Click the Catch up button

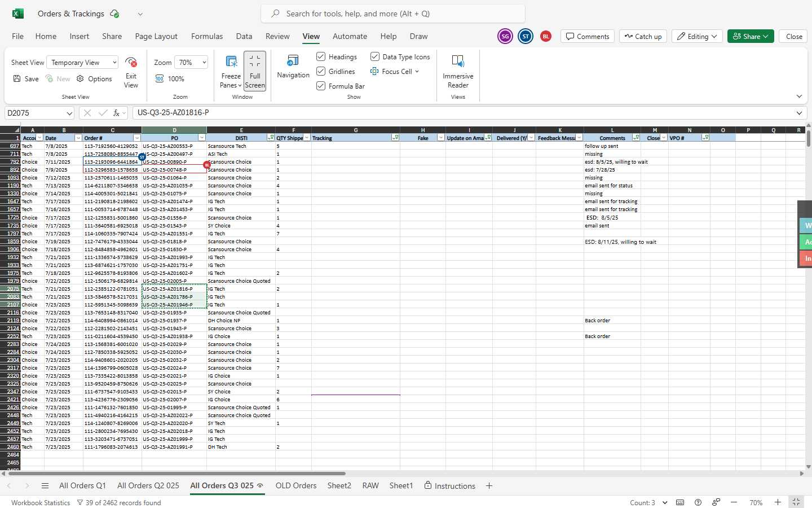643,36
